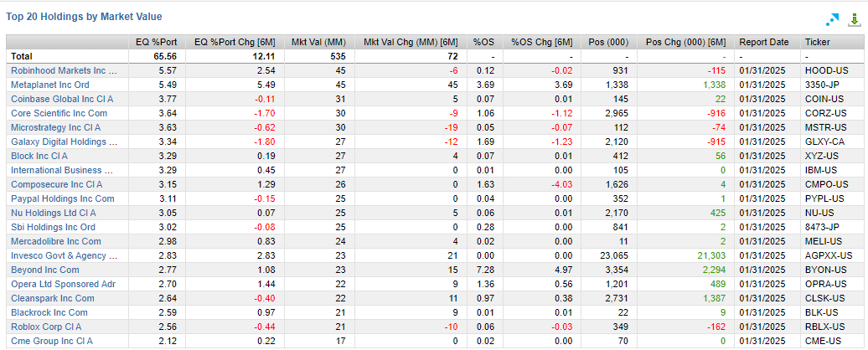868x350 pixels.
Task: Open Cme Group Inc Cl A link
Action: point(52,341)
